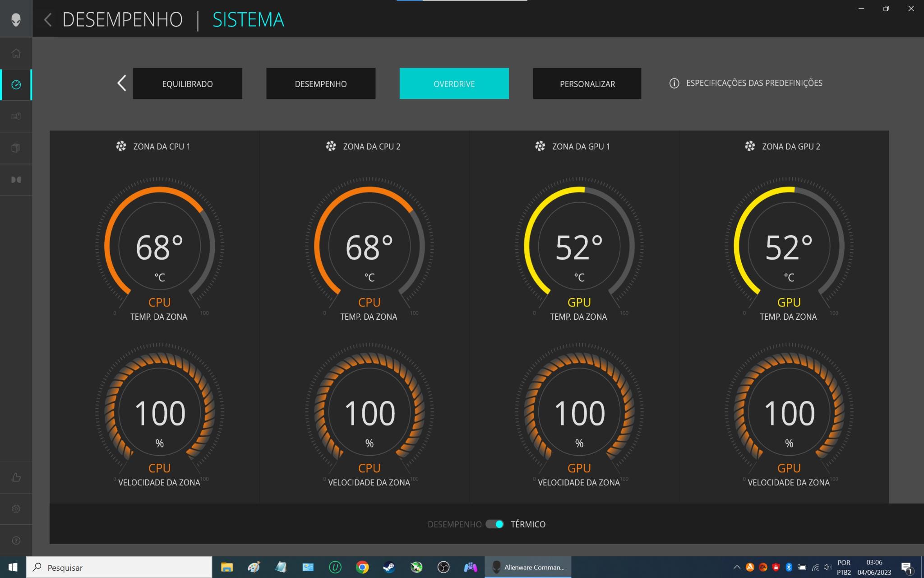Click the SISTEMA title heading
924x578 pixels.
tap(248, 19)
